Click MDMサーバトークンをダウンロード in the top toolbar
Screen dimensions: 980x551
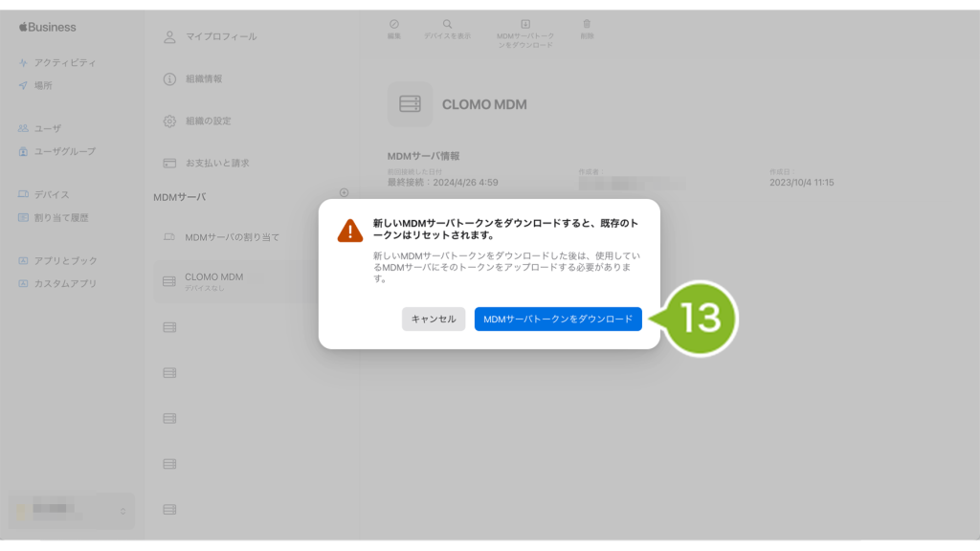525,33
